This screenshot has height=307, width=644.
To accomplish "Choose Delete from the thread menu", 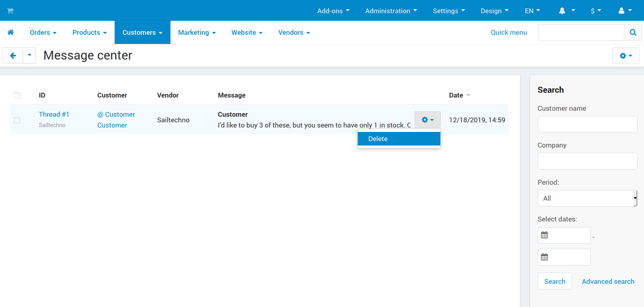I will 399,139.
